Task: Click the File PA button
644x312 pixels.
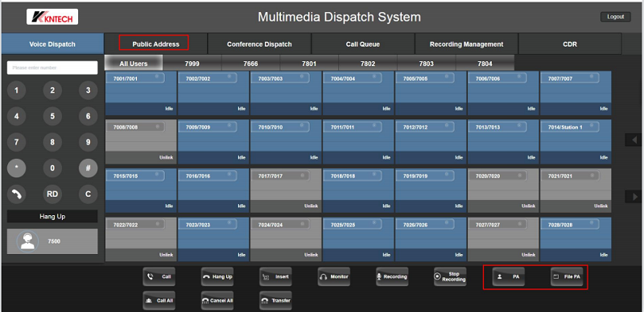Action: 567,277
